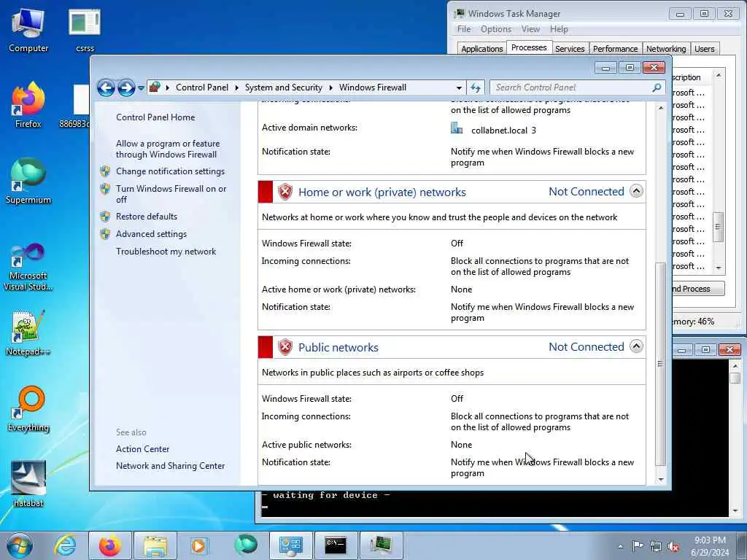
Task: Collapse the Home or work networks section
Action: click(x=636, y=191)
